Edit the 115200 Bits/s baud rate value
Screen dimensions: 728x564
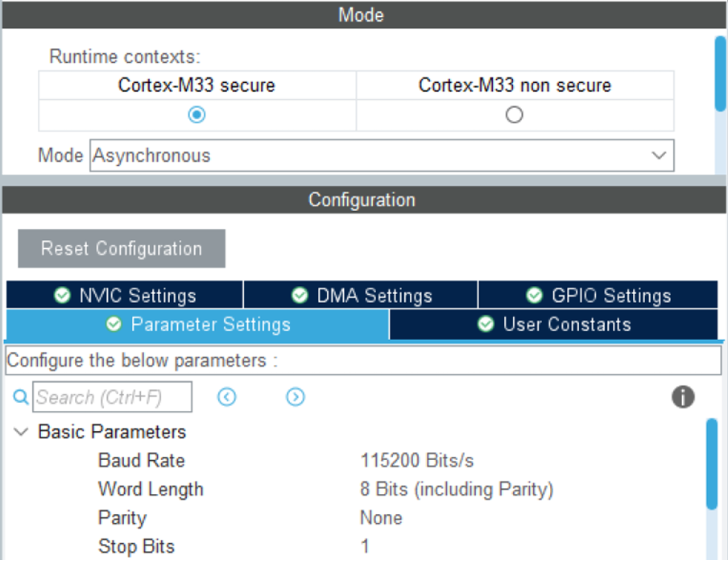pyautogui.click(x=417, y=460)
